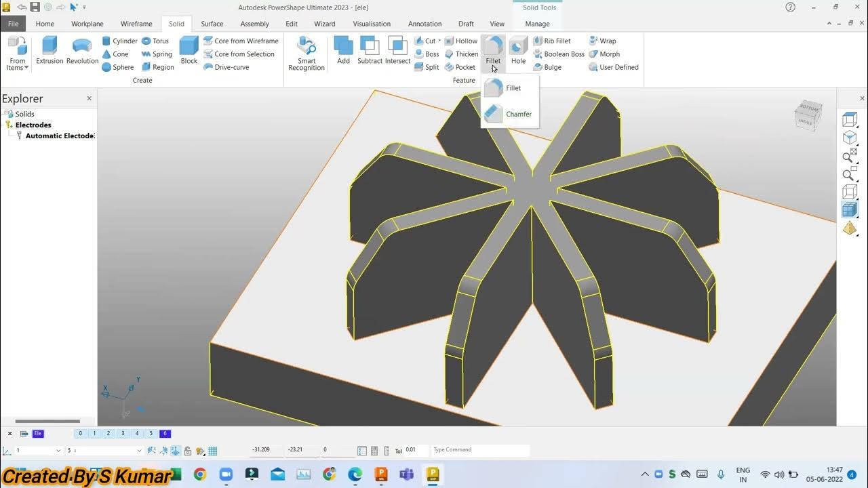868x488 pixels.
Task: Pick the Region solid tool
Action: (x=158, y=67)
